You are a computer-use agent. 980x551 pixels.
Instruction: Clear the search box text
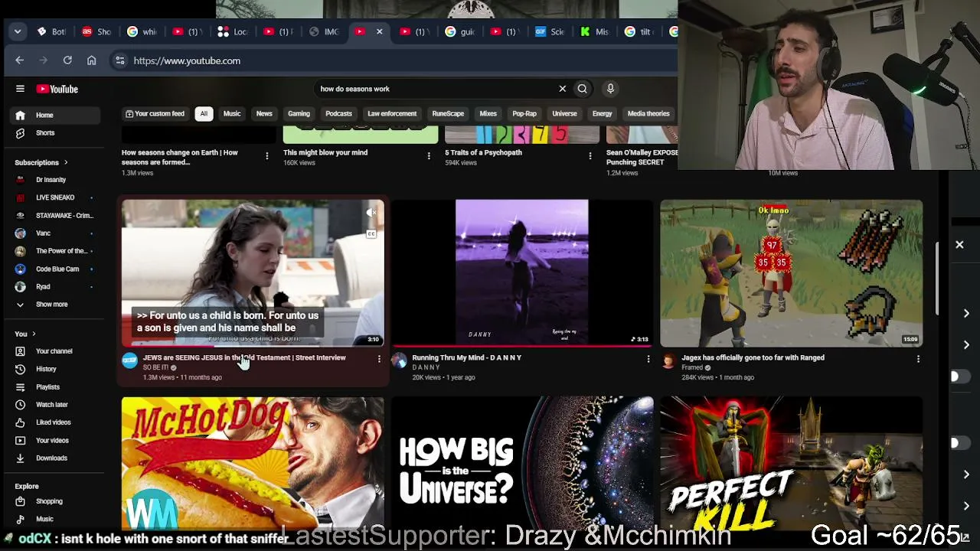562,89
